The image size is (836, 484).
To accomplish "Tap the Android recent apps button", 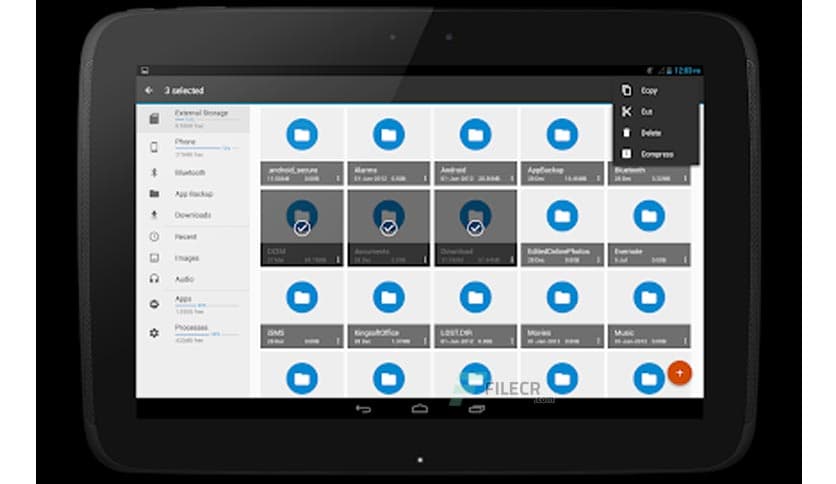I will coord(477,409).
